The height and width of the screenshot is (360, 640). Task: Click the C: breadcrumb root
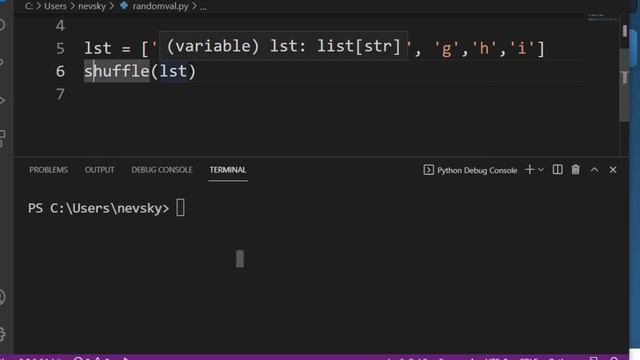(x=29, y=6)
